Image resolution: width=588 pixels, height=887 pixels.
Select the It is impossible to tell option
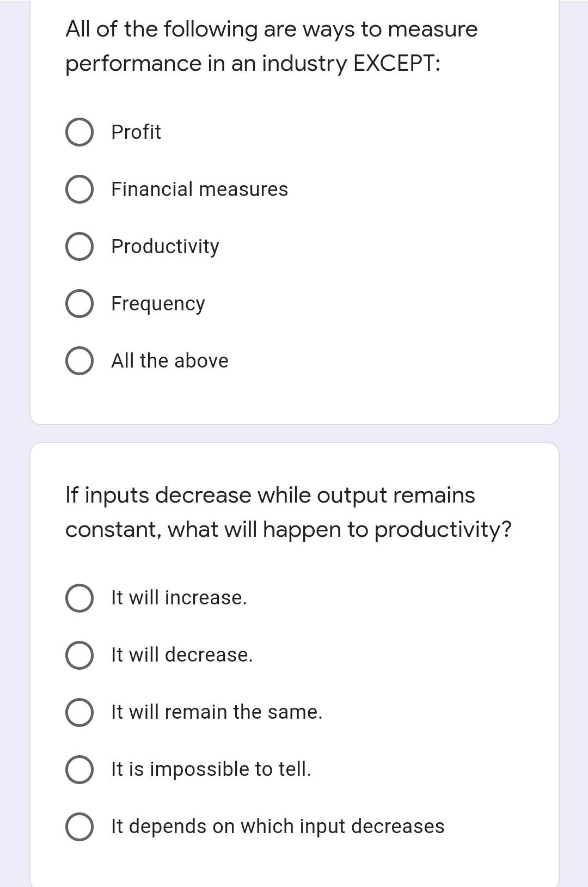78,769
